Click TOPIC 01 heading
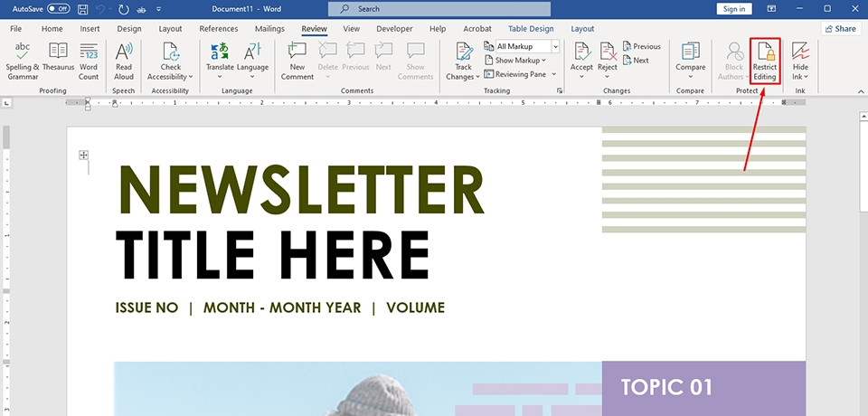Image resolution: width=868 pixels, height=416 pixels. [x=666, y=387]
